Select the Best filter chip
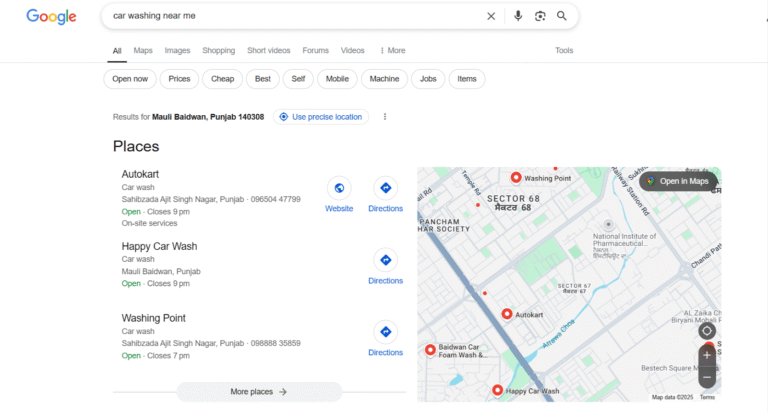 click(263, 79)
